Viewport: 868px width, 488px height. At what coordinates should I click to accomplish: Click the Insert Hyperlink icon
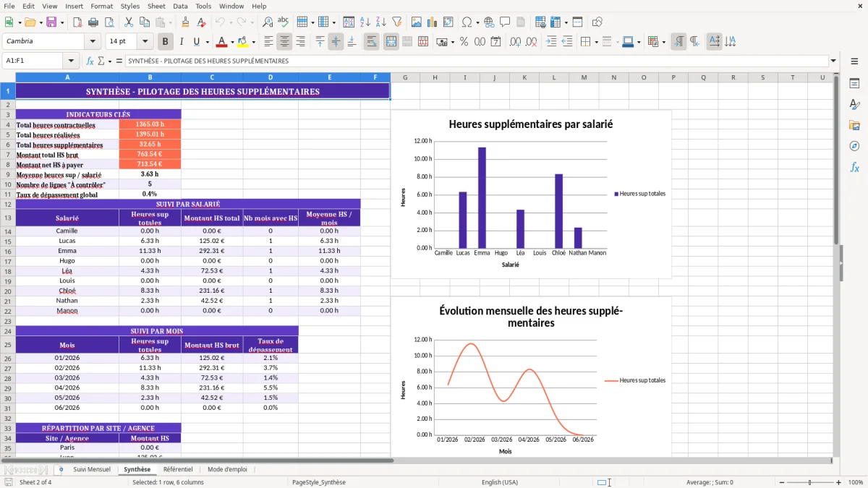point(489,22)
